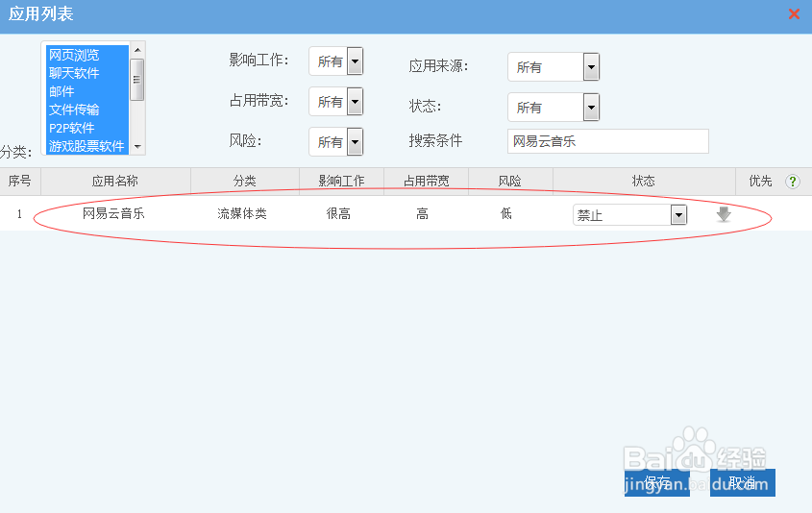
Task: Open the 状态 filter dropdown
Action: (x=554, y=108)
